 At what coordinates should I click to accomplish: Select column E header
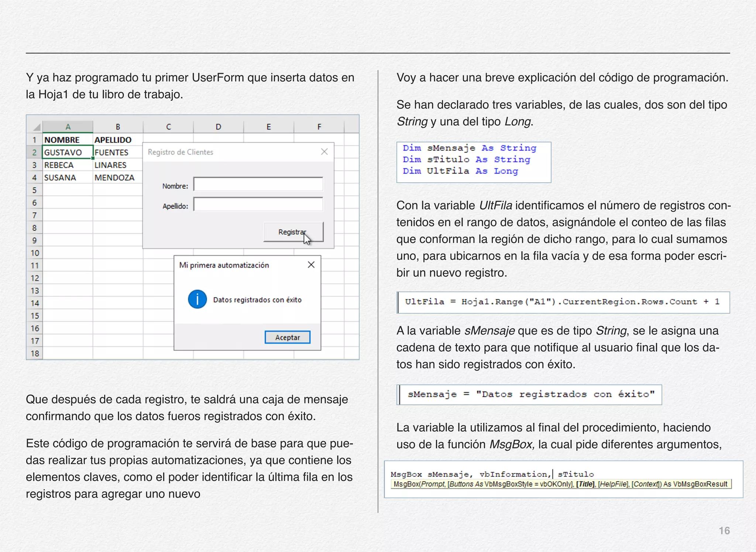point(269,127)
